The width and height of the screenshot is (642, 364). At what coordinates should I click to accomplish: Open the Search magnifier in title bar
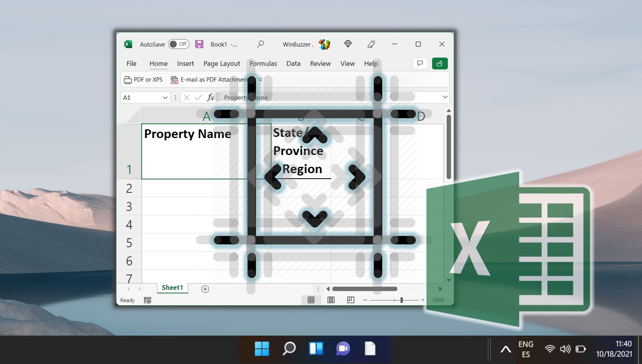click(x=260, y=44)
